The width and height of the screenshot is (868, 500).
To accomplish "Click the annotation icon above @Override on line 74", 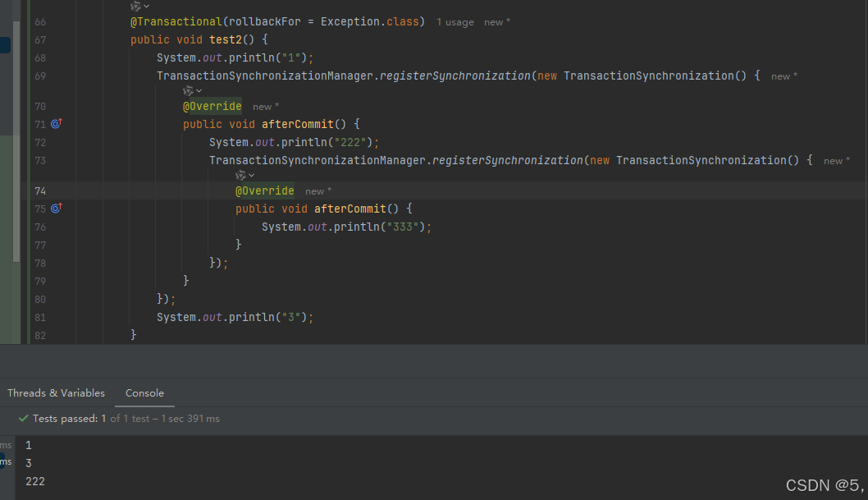I will click(240, 174).
